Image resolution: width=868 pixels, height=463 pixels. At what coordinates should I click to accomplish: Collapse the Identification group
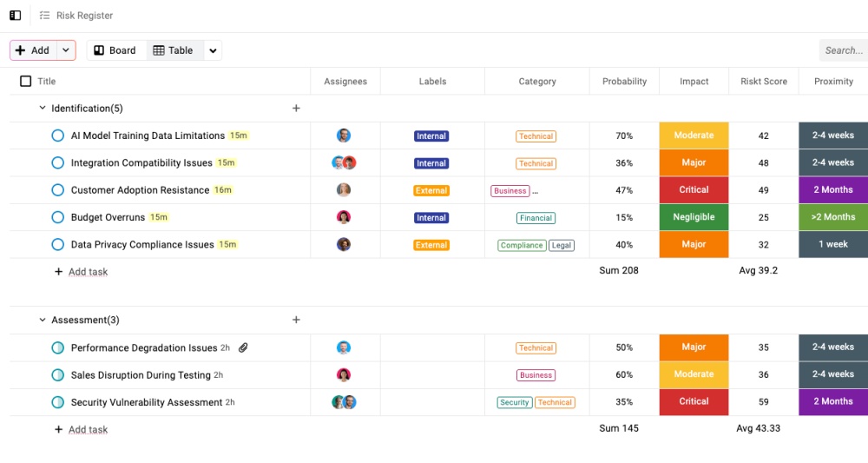[x=43, y=109]
